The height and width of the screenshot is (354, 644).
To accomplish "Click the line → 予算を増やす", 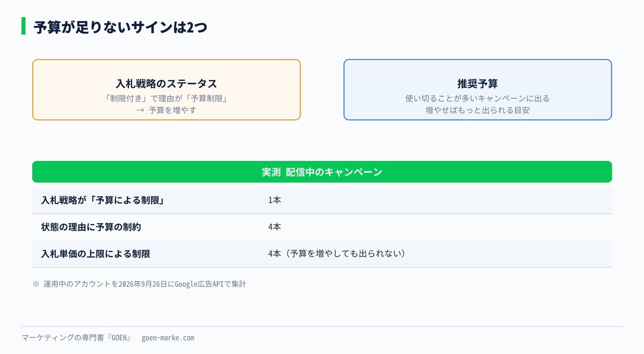I will 166,110.
